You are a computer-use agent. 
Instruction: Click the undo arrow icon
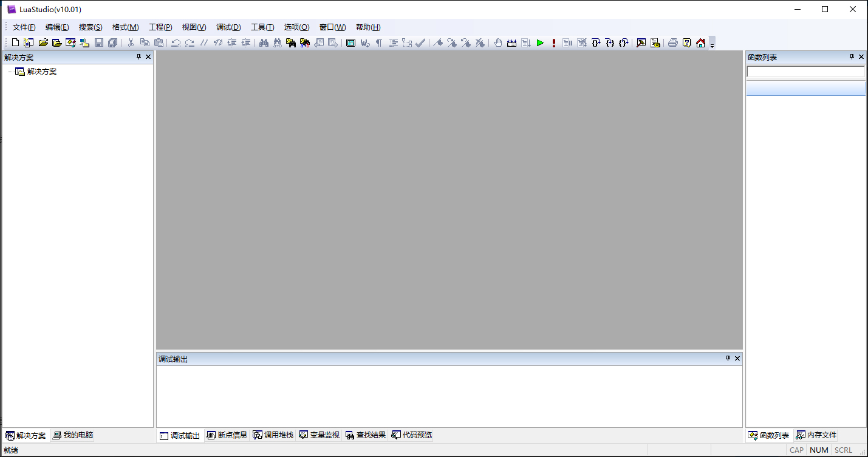coord(176,42)
